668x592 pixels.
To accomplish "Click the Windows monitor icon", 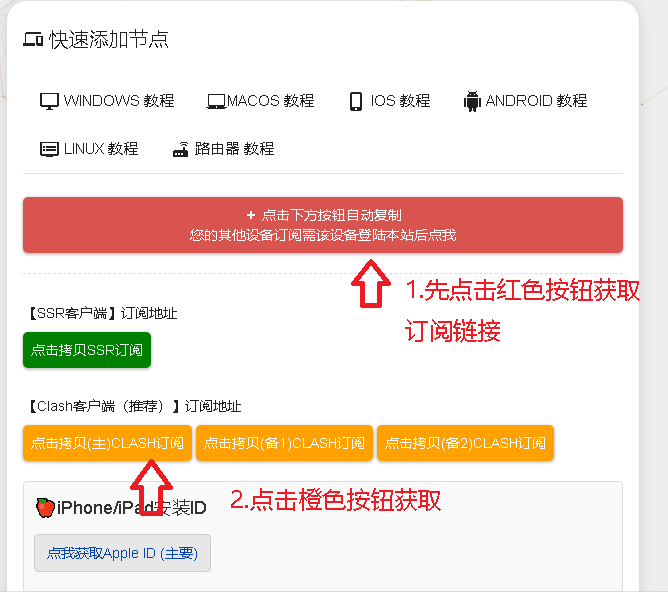I will coord(49,101).
